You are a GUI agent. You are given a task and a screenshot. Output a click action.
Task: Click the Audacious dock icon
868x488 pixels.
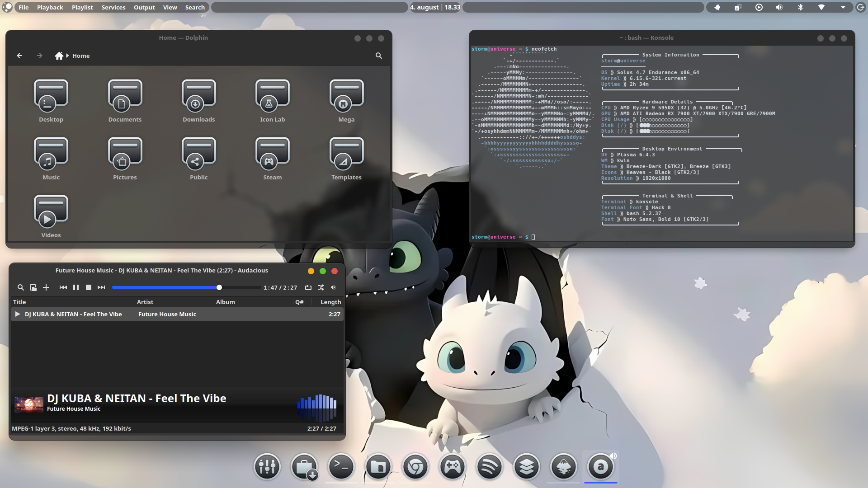(x=601, y=467)
